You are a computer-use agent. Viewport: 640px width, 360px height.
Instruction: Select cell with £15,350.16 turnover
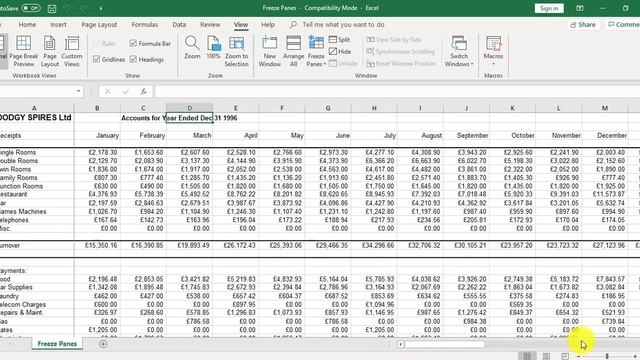pyautogui.click(x=97, y=245)
